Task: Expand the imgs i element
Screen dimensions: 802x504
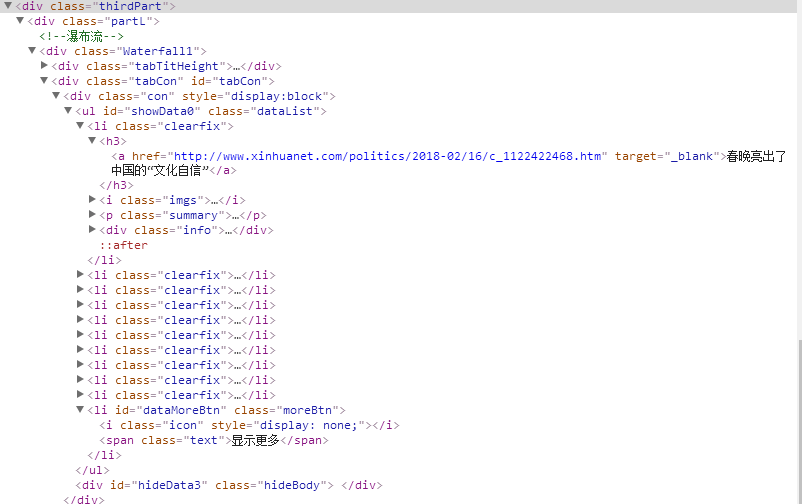Action: [x=92, y=200]
